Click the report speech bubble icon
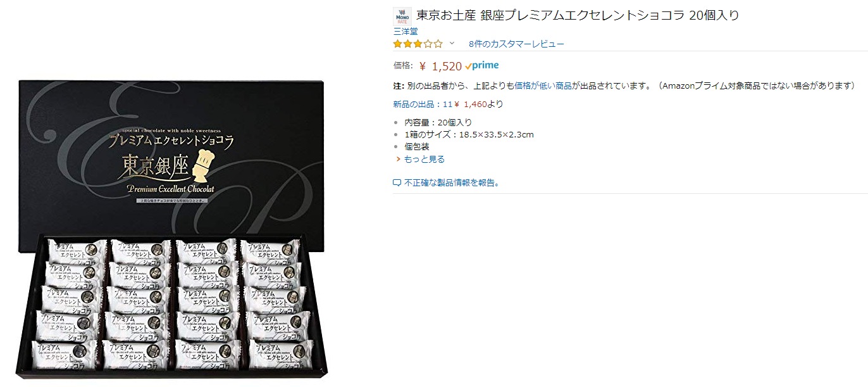Viewport: 868px width, 387px height. tap(397, 183)
